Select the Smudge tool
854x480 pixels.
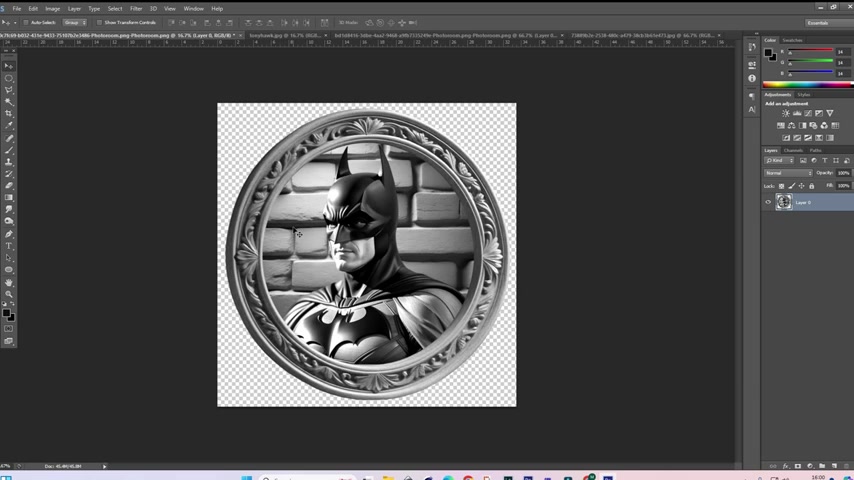click(9, 209)
